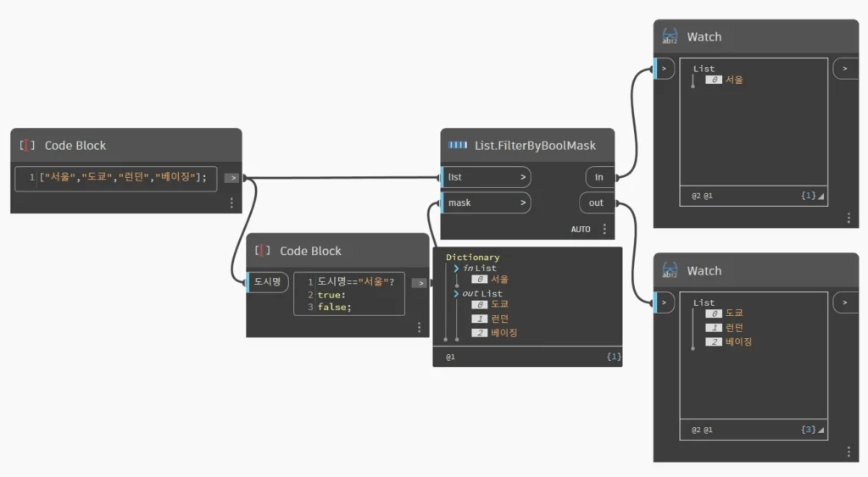The height and width of the screenshot is (477, 868).
Task: Open the bottom Watch node options dots
Action: click(x=849, y=452)
